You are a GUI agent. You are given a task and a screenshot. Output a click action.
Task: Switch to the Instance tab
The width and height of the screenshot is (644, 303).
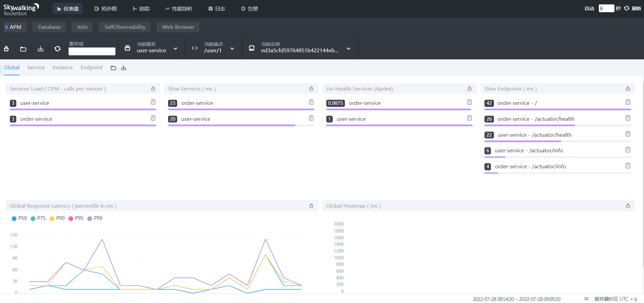(x=62, y=68)
